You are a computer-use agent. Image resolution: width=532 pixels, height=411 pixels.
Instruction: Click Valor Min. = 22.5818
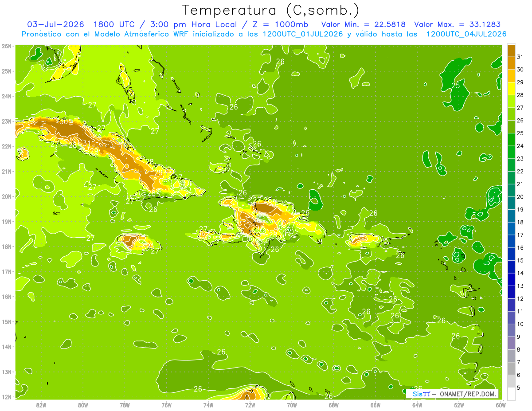364,24
